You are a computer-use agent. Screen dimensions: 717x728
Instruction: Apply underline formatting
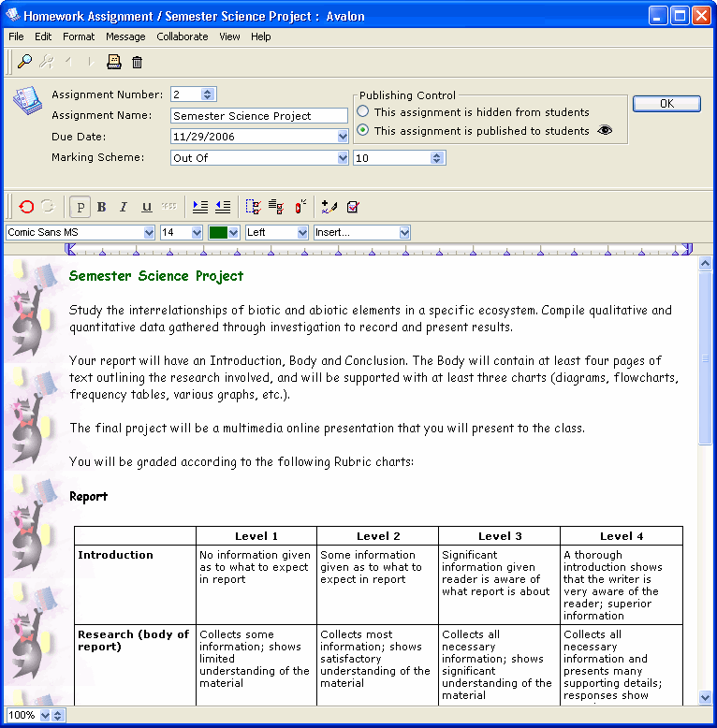click(146, 207)
